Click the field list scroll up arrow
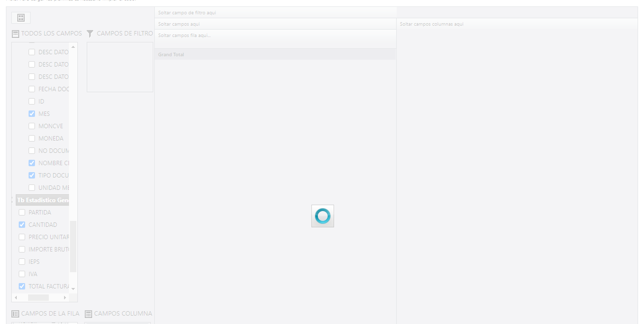644x324 pixels. coord(73,47)
